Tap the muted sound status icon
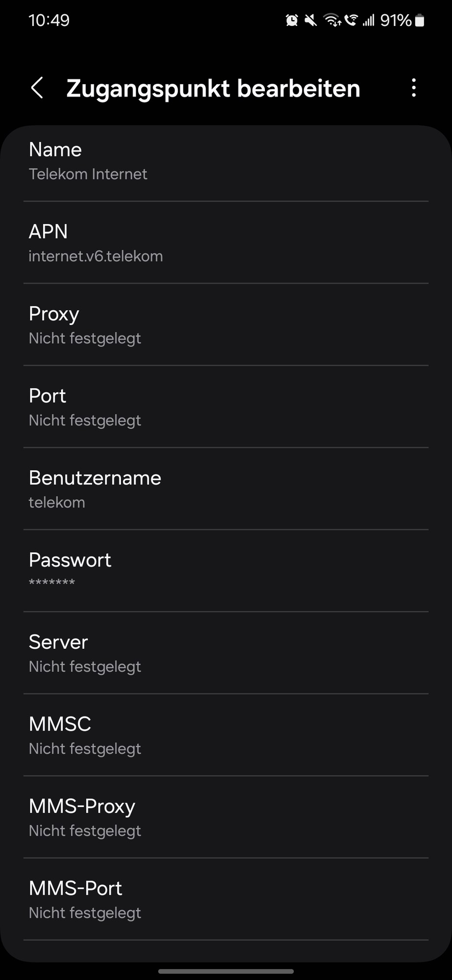 [310, 20]
